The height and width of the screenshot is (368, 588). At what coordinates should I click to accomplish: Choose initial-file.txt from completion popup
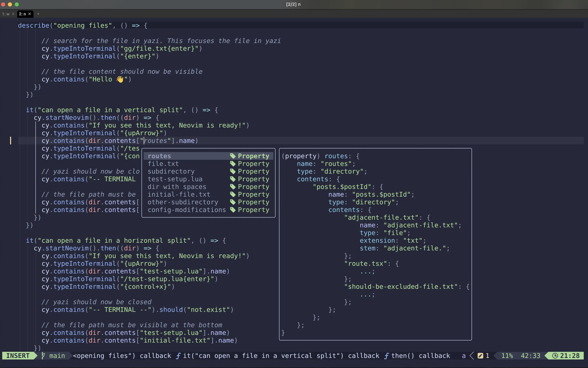tap(179, 194)
